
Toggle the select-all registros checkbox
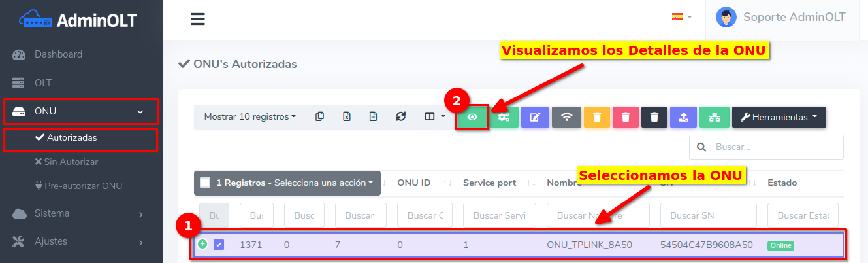tap(205, 183)
